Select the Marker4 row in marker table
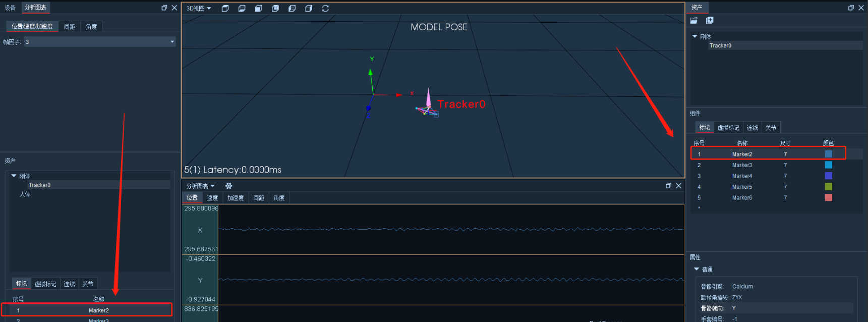 click(x=776, y=176)
